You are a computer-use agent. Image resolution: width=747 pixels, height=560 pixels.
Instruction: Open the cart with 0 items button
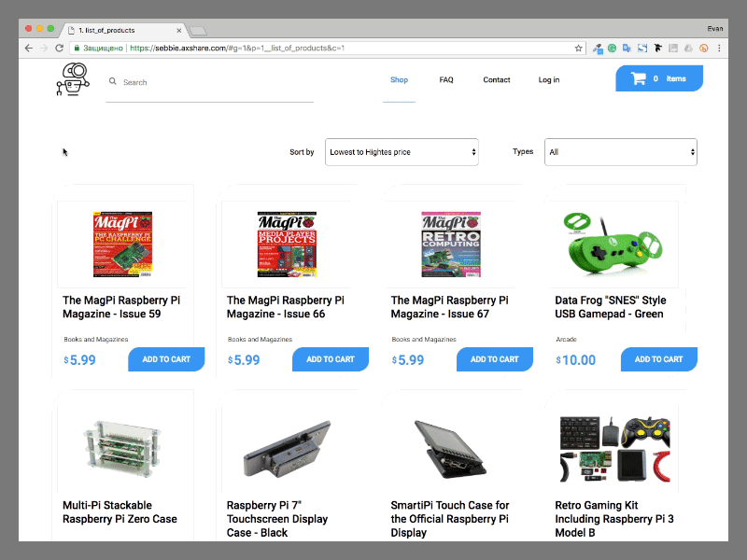click(659, 78)
